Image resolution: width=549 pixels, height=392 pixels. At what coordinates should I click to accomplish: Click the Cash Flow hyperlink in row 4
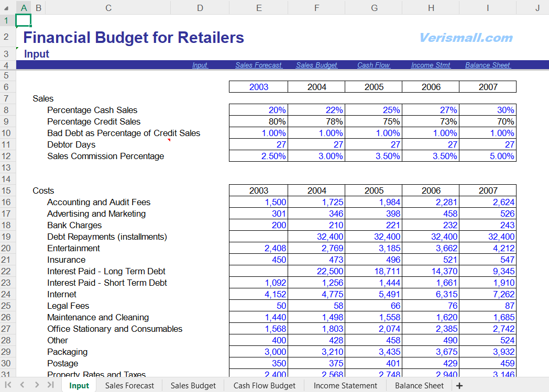pos(374,65)
